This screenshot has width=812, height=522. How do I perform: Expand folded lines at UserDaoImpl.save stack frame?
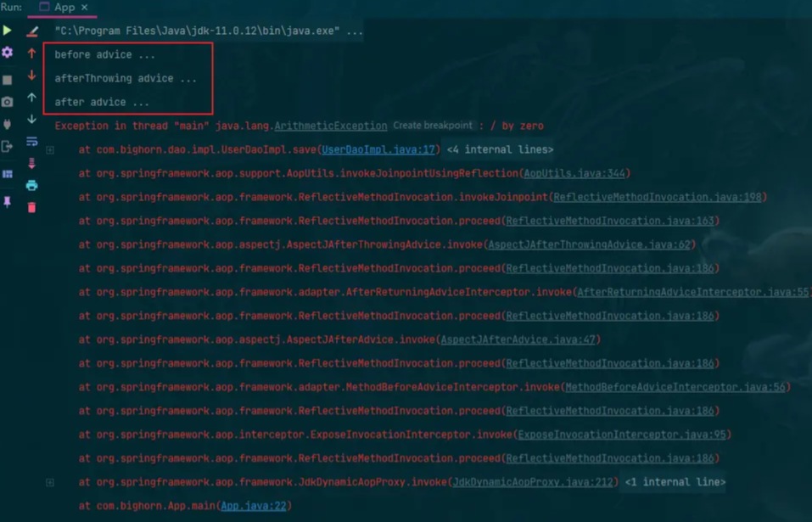pos(50,150)
